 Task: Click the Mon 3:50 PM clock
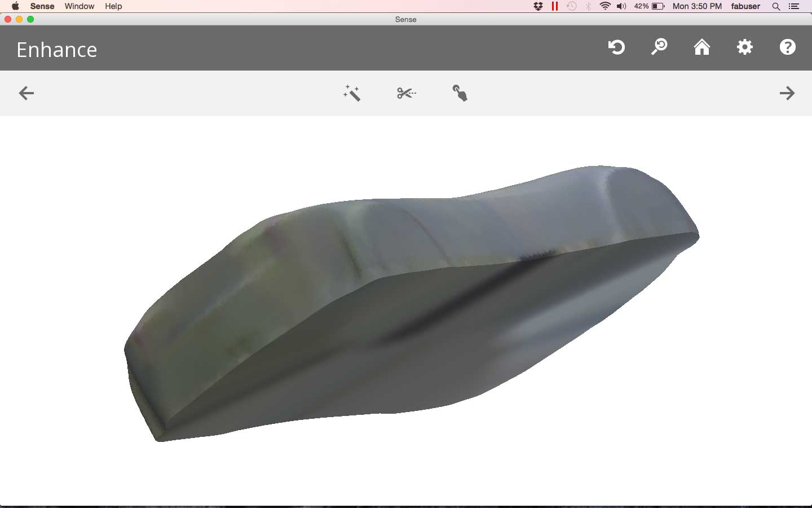click(x=697, y=6)
